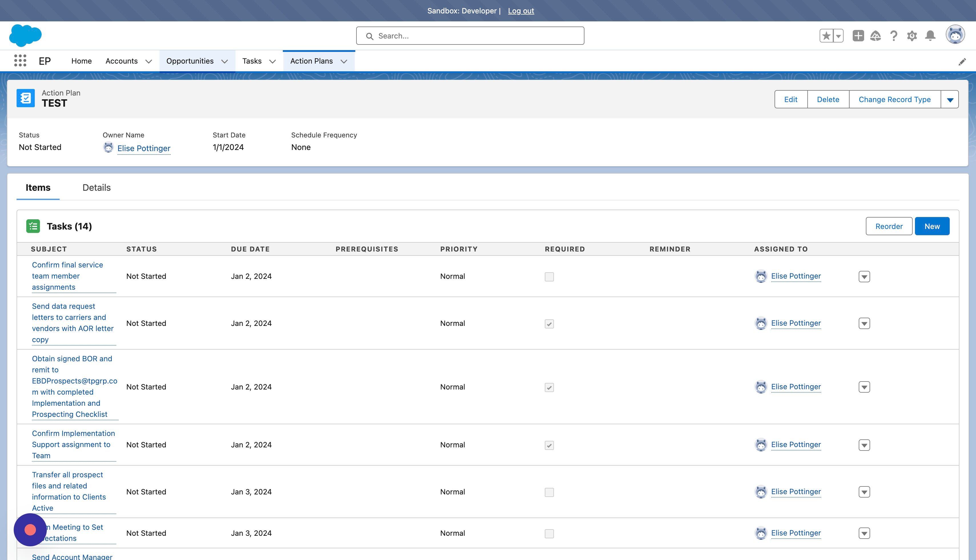The image size is (976, 560).
Task: Click the Reorder button
Action: tap(889, 226)
